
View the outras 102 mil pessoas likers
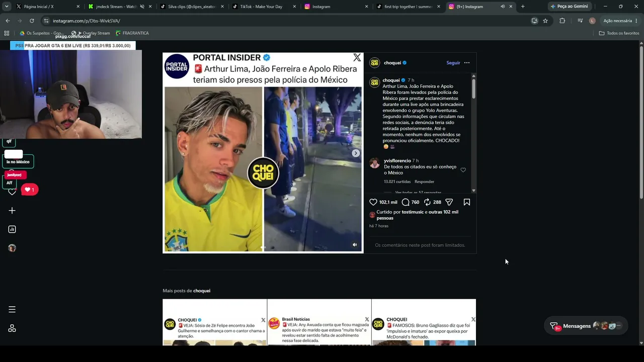click(418, 215)
